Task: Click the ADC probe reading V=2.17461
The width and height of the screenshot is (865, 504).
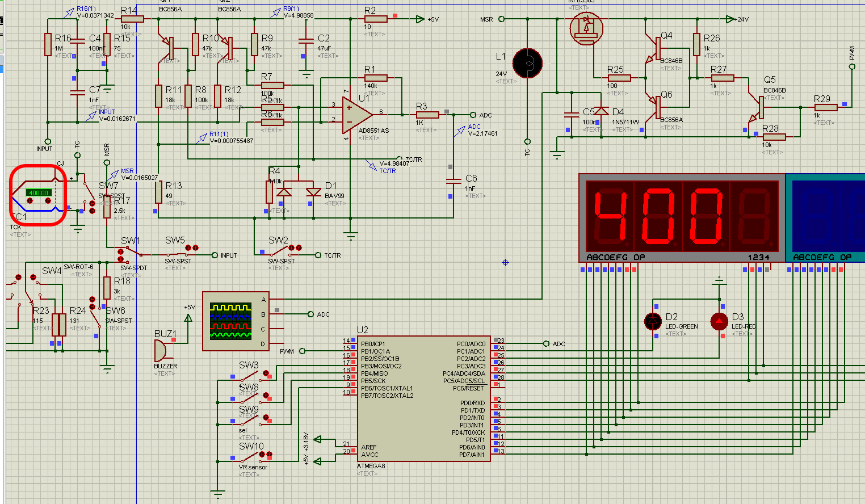Action: click(476, 131)
